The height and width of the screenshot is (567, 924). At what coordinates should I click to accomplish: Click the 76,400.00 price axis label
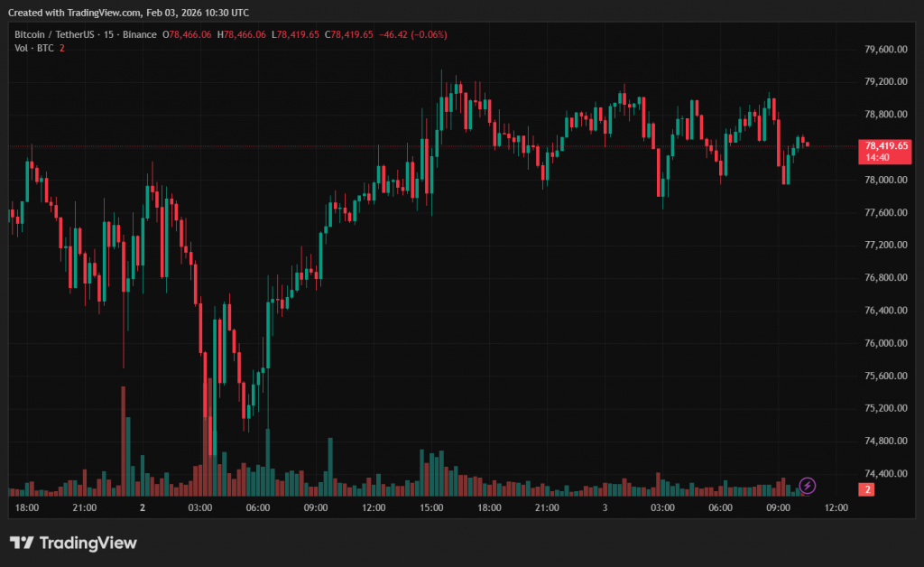point(884,311)
